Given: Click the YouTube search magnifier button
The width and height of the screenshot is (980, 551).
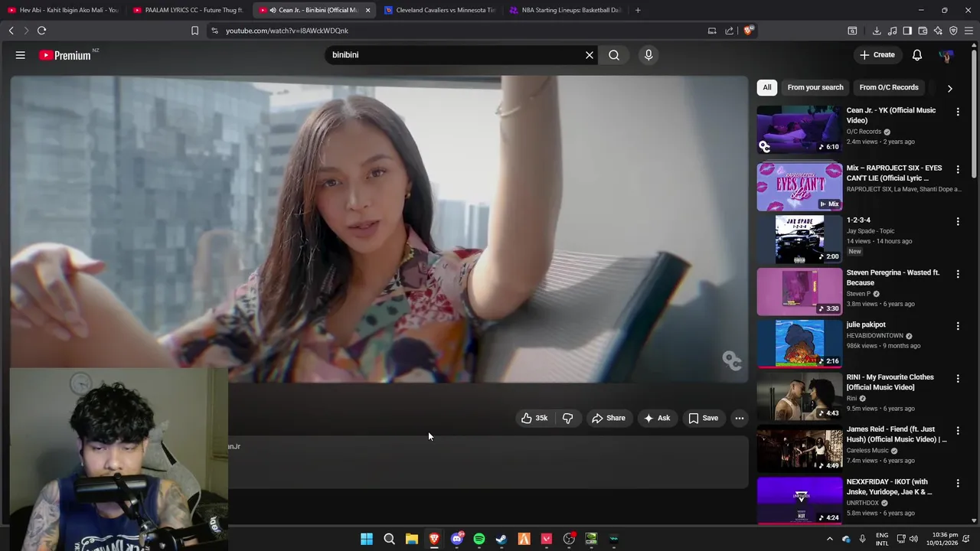Looking at the screenshot, I should (x=614, y=55).
